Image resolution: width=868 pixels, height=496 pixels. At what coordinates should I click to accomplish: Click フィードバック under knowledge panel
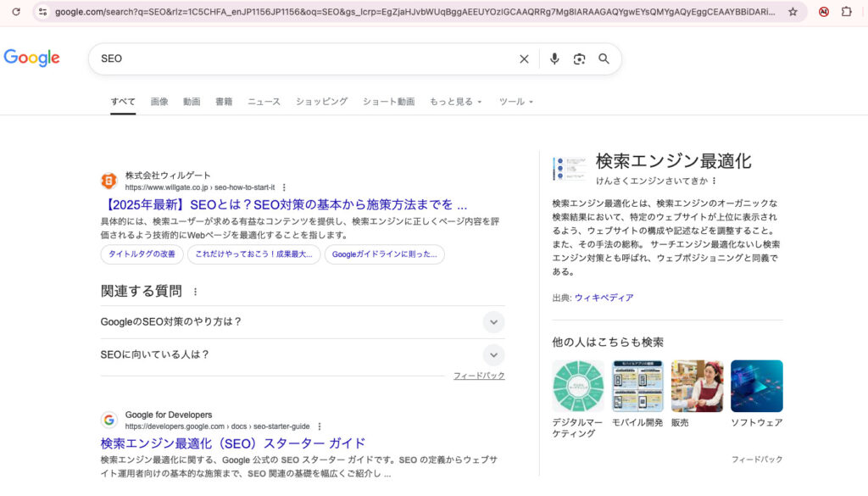[757, 460]
